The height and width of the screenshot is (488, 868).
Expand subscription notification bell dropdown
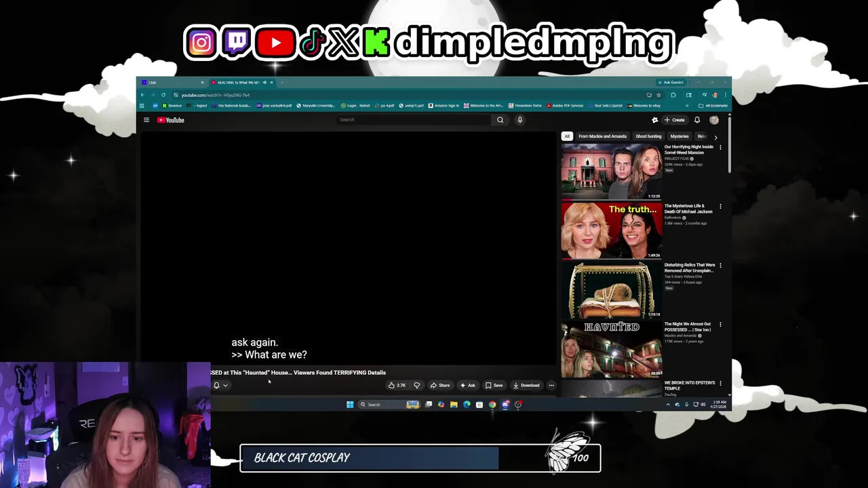220,385
